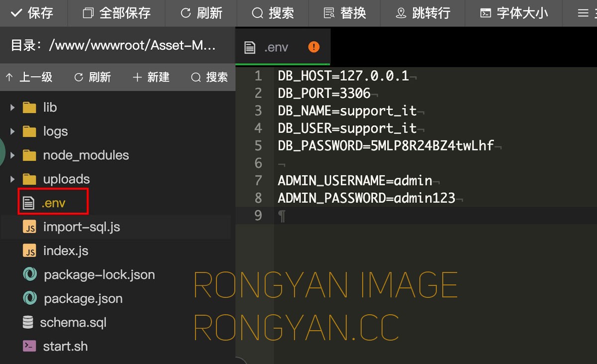Click the .env file icon in the tree
This screenshot has height=364, width=597.
coord(29,202)
